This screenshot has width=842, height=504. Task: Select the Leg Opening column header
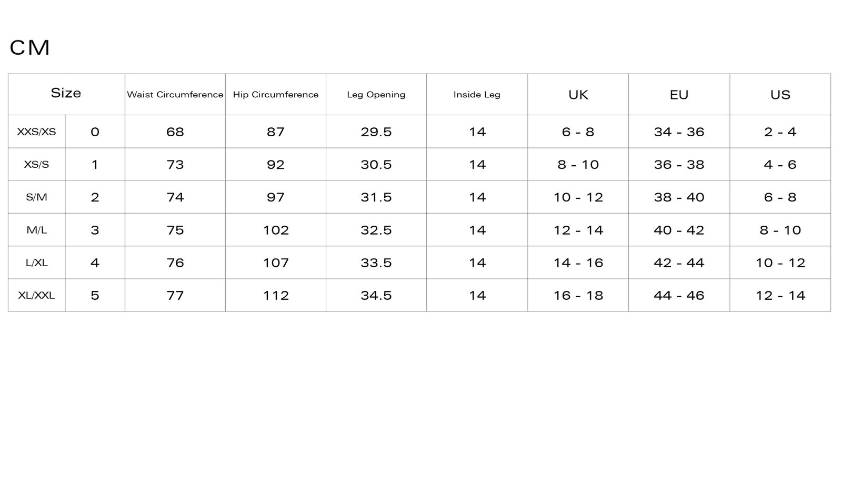coord(376,95)
